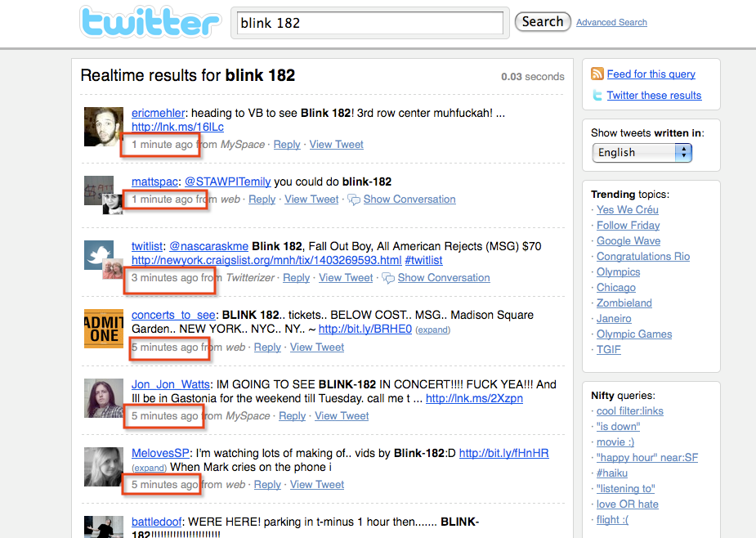
Task: Open twitlist username link
Action: 147,246
